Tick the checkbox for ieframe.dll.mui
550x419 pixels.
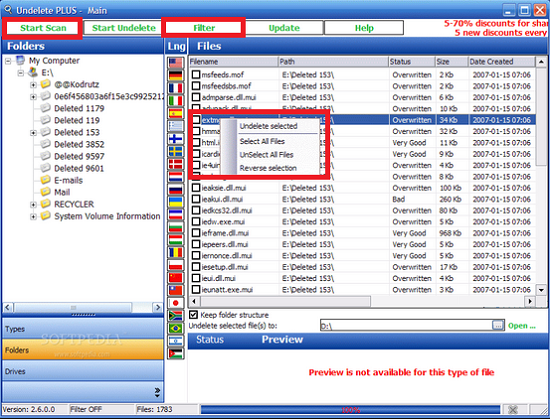[x=196, y=233]
